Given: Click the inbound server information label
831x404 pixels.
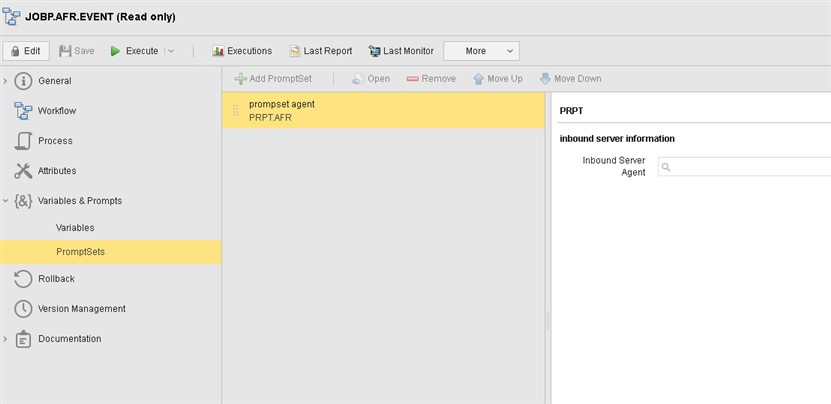Looking at the screenshot, I should click(617, 138).
